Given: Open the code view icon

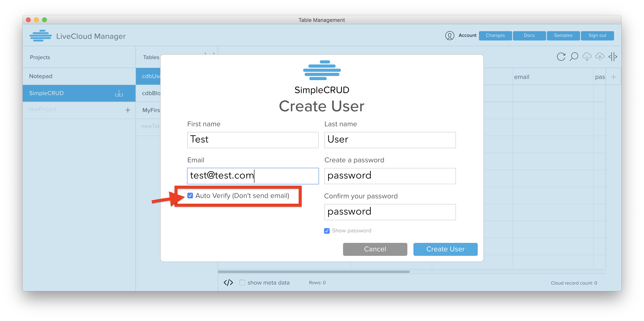Looking at the screenshot, I should pos(228,283).
